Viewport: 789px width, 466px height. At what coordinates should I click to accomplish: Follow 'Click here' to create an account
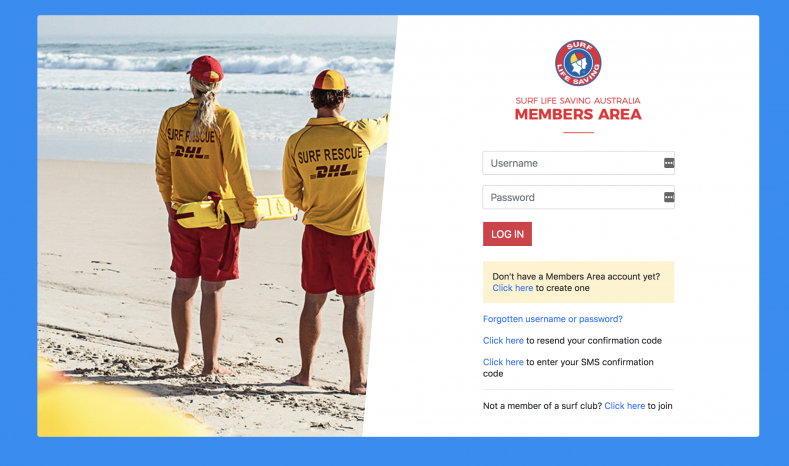coord(512,288)
